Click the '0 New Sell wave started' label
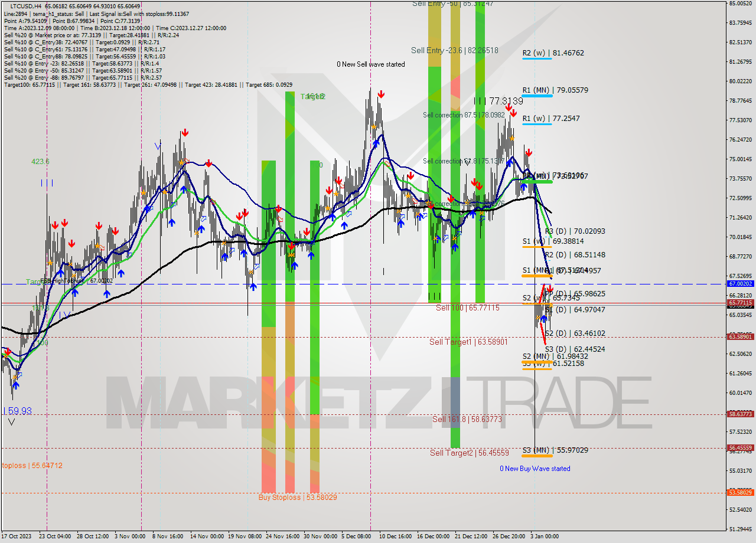The width and height of the screenshot is (756, 543). pyautogui.click(x=371, y=64)
